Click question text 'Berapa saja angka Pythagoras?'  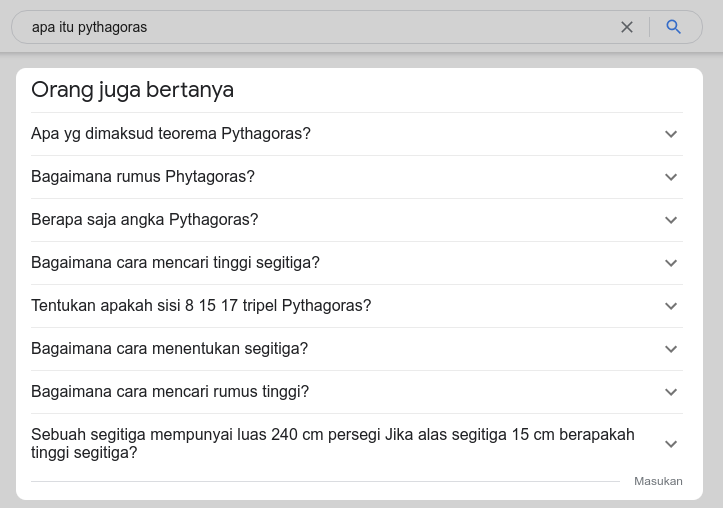click(145, 220)
